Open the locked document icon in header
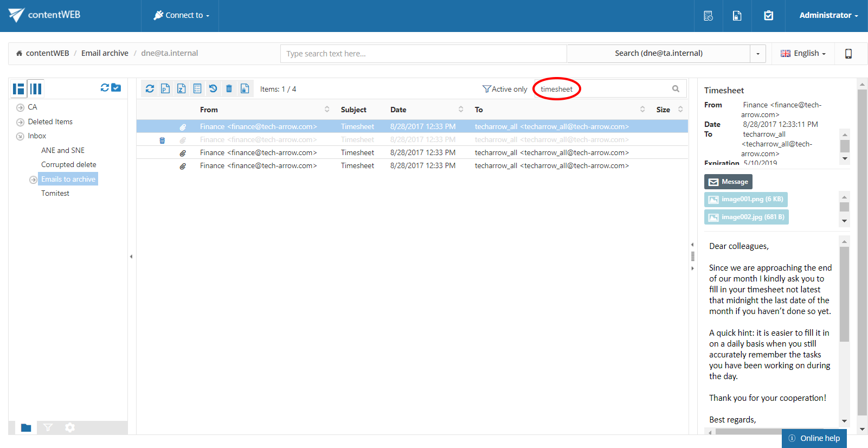 pyautogui.click(x=737, y=16)
